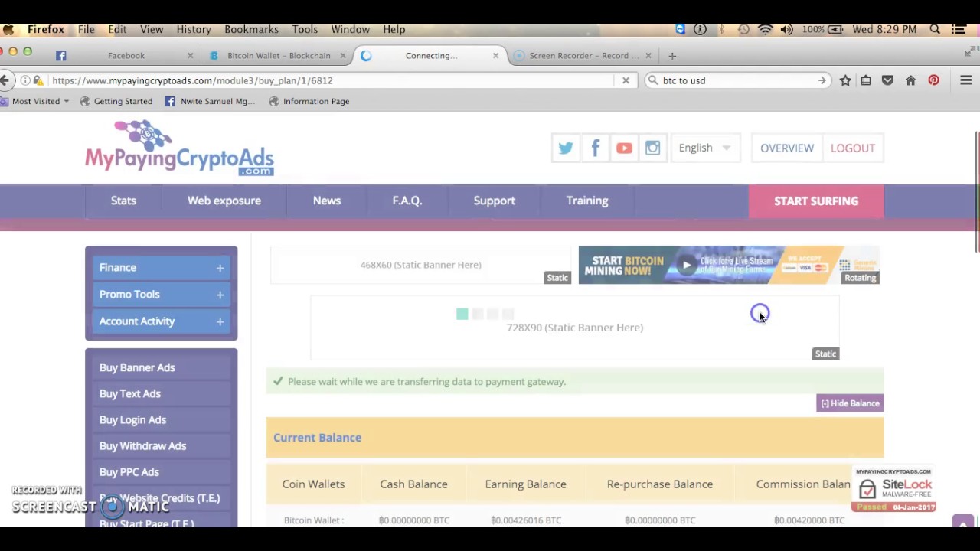This screenshot has height=551, width=980.
Task: Go to Firefox home page icon
Action: point(911,80)
